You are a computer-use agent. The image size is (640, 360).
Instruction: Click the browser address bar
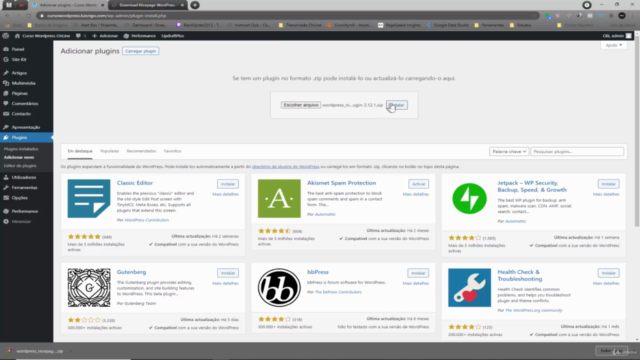pyautogui.click(x=288, y=16)
